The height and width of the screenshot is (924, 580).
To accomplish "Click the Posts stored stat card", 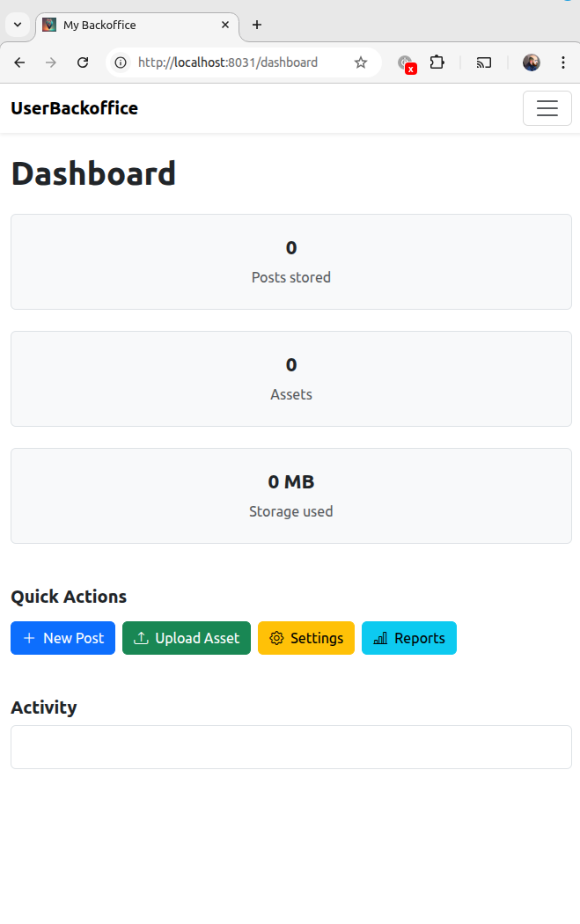I will 290,261.
